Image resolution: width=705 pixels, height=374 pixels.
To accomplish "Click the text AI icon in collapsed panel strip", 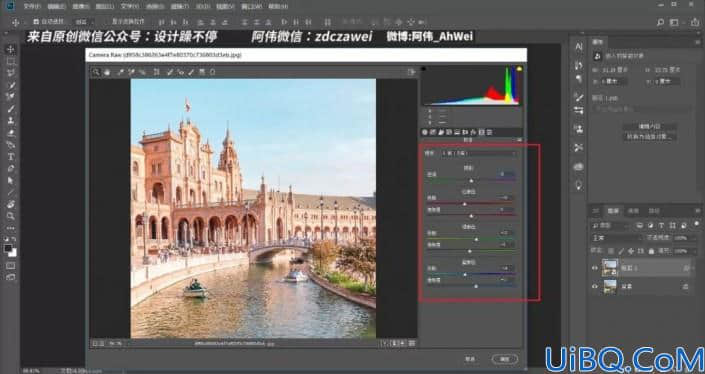I will click(579, 47).
